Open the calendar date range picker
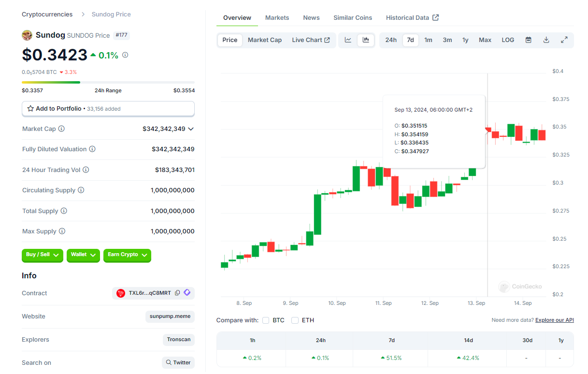 [529, 40]
